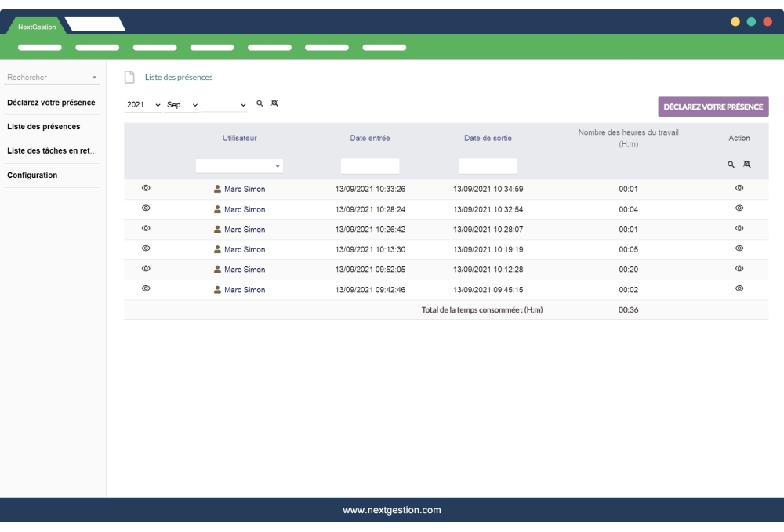
Task: Click the reset filter icon under Action column
Action: pos(747,165)
